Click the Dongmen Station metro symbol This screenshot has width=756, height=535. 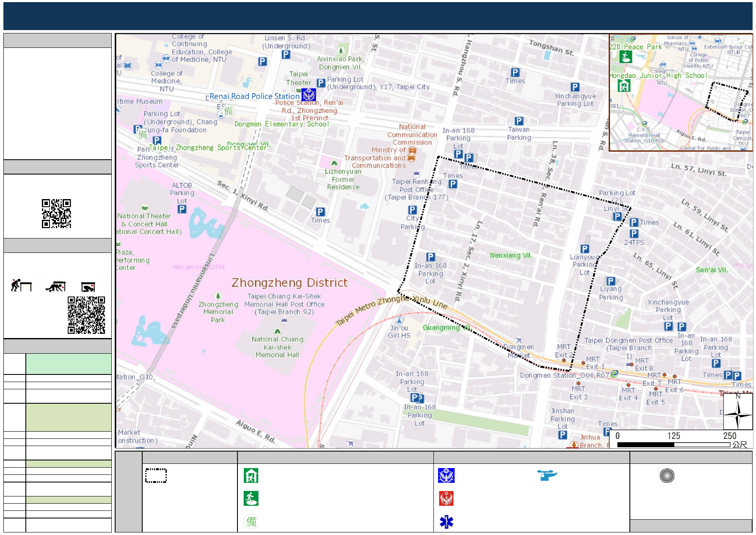coord(615,374)
